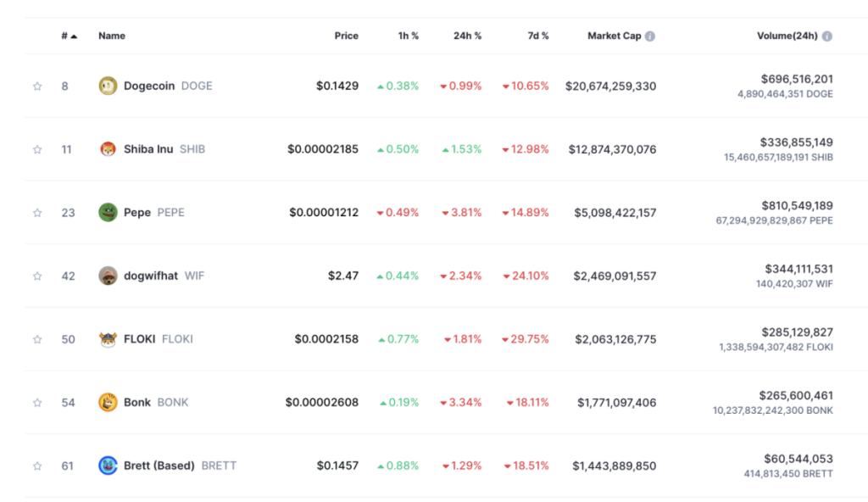This screenshot has width=868, height=502.
Task: Favorite Brett (Based) with the star
Action: [x=37, y=466]
